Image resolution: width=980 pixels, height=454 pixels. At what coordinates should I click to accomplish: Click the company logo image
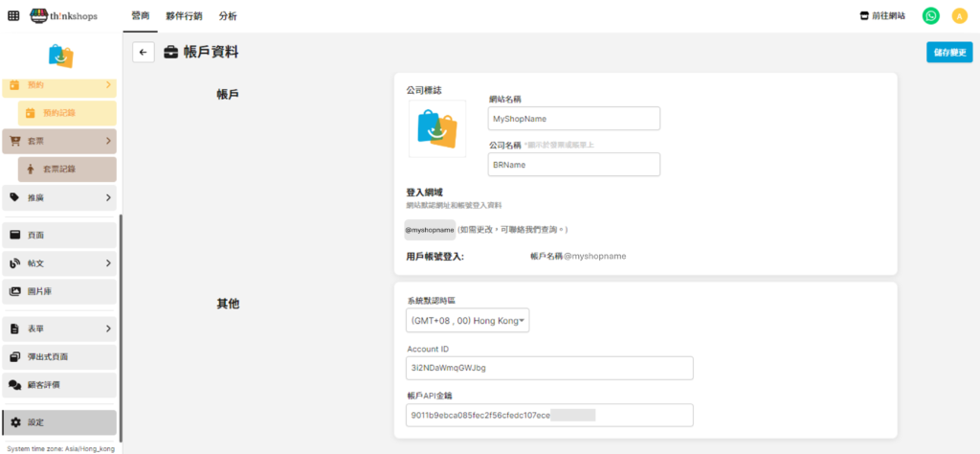tap(436, 128)
